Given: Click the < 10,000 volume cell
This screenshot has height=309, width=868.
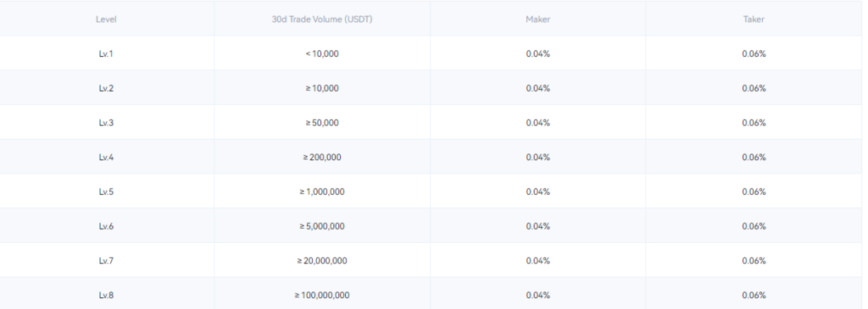Looking at the screenshot, I should tap(322, 53).
